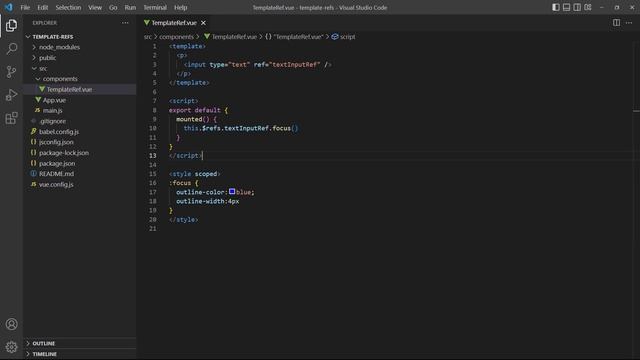
Task: Open jsconfig.json from the file tree
Action: coord(80,142)
